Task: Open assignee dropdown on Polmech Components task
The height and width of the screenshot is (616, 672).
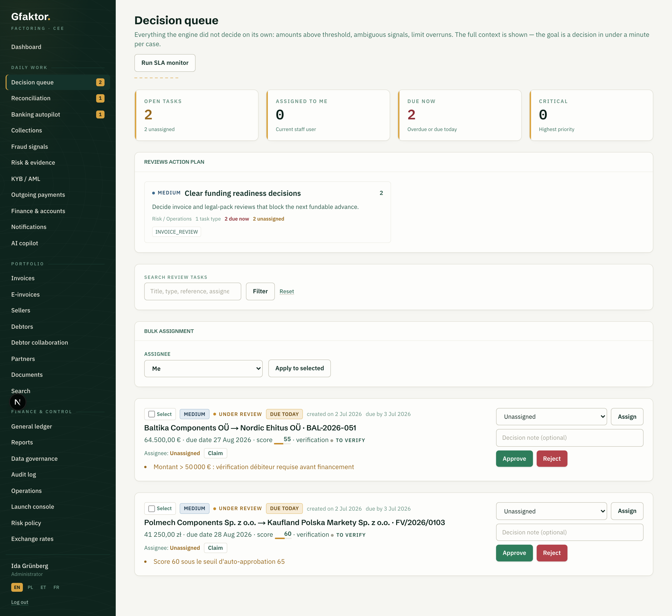Action: tap(551, 511)
